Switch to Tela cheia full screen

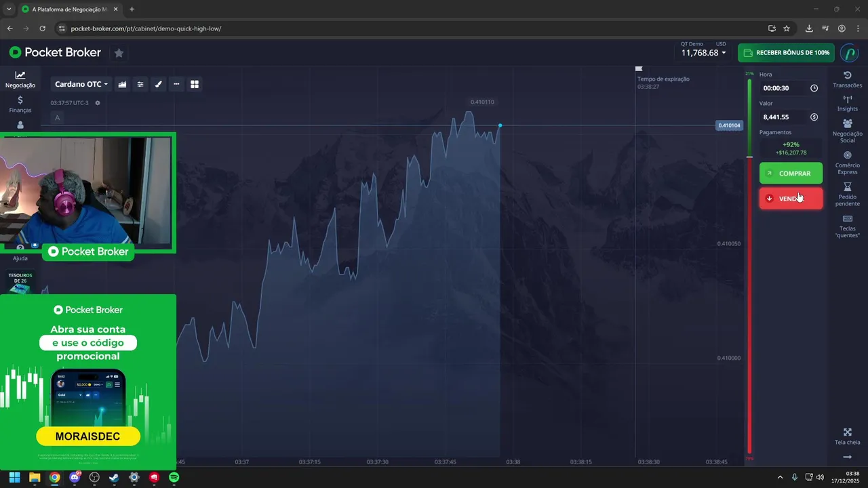click(847, 436)
